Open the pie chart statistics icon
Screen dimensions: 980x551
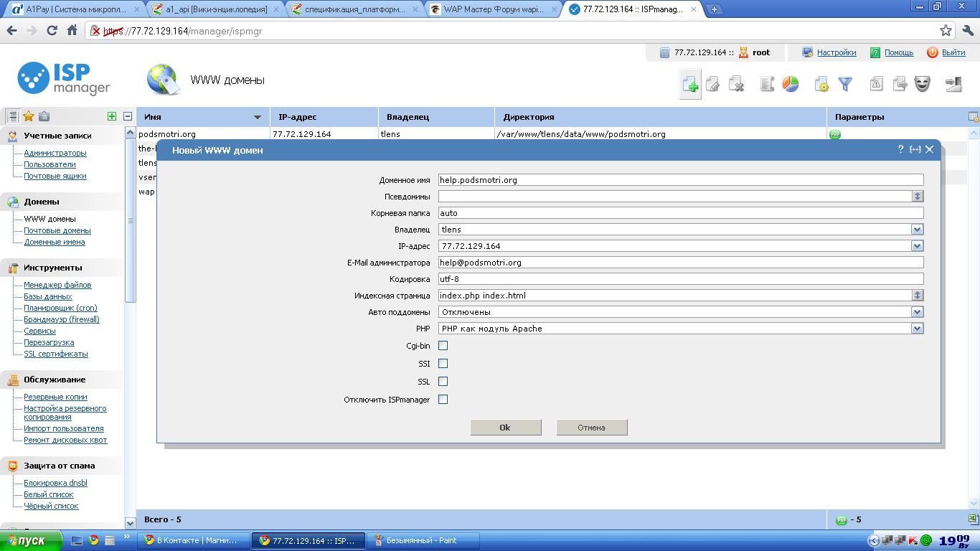[x=791, y=85]
